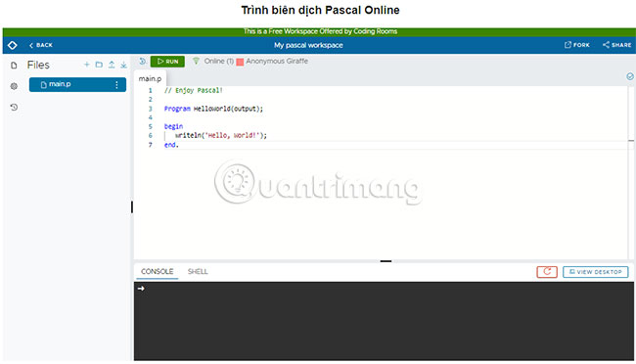Open the history icon in the sidebar
Screen dimensions: 636x364
[14, 107]
